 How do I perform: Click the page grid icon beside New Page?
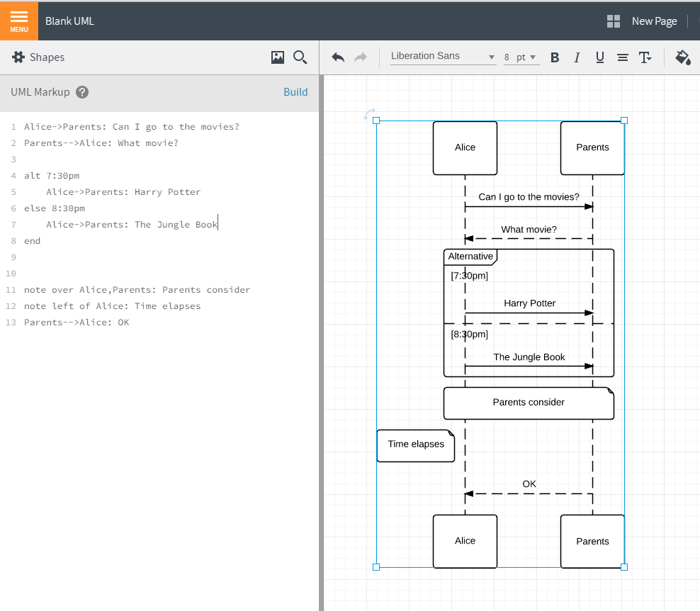click(614, 21)
